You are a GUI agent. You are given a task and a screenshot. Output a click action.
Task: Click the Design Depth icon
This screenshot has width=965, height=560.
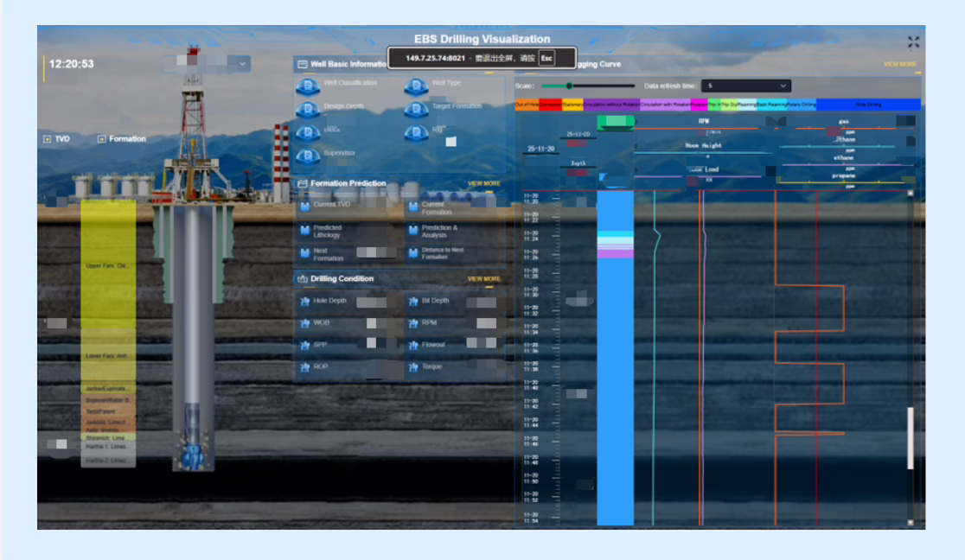pyautogui.click(x=309, y=110)
